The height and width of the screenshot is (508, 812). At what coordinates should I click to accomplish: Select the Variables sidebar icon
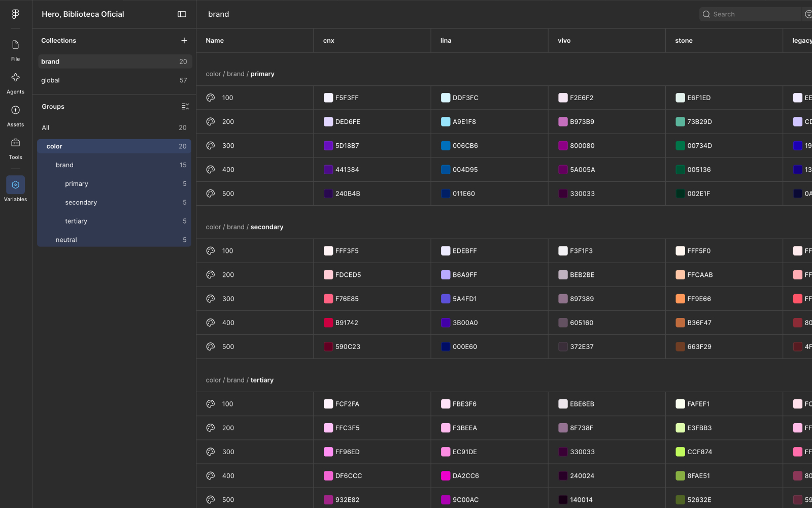15,189
